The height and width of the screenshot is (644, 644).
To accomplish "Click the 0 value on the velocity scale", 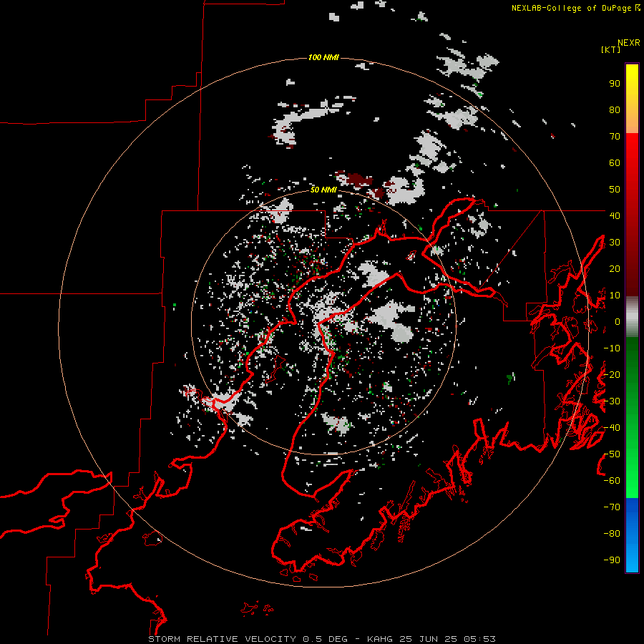I will click(618, 321).
